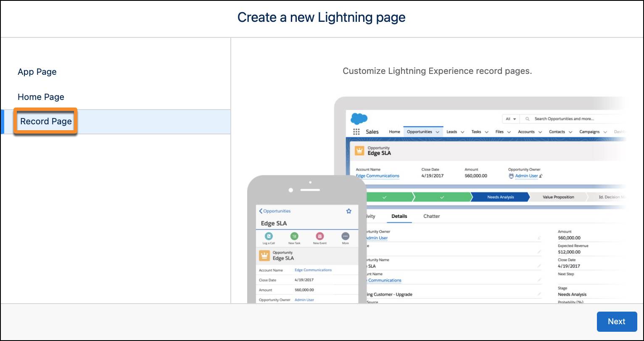Switch to the Chatter tab
The image size is (644, 341).
coord(432,216)
